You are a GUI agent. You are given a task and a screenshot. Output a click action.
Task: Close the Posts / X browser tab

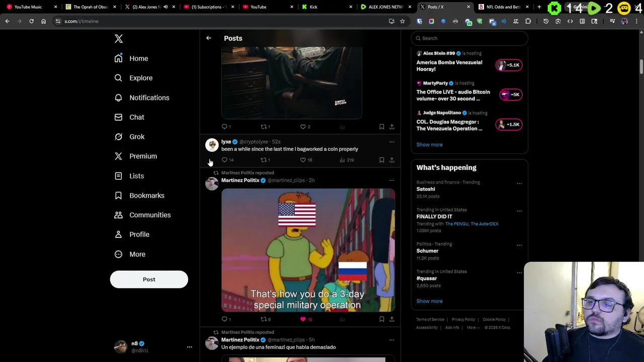(x=468, y=7)
